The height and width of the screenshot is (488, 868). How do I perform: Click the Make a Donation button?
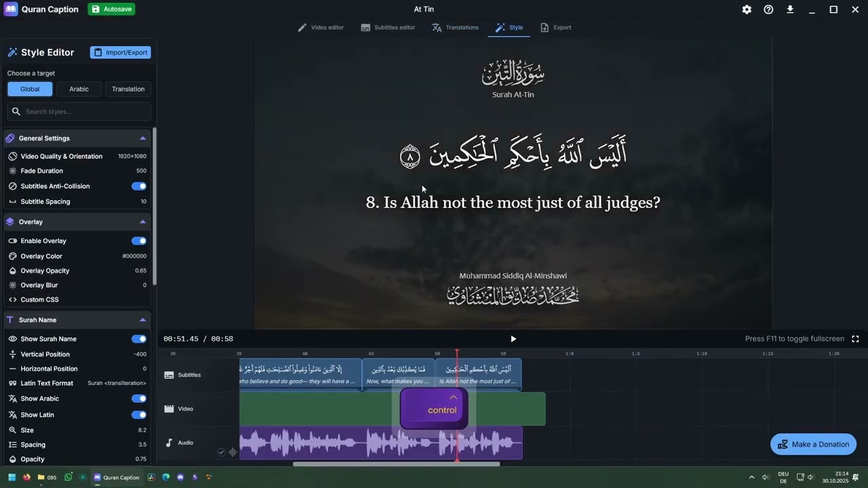coord(813,444)
